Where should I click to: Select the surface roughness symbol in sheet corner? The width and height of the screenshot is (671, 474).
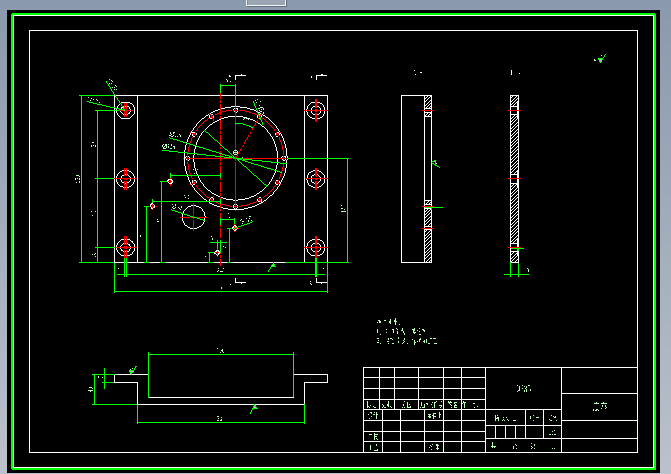coord(600,58)
